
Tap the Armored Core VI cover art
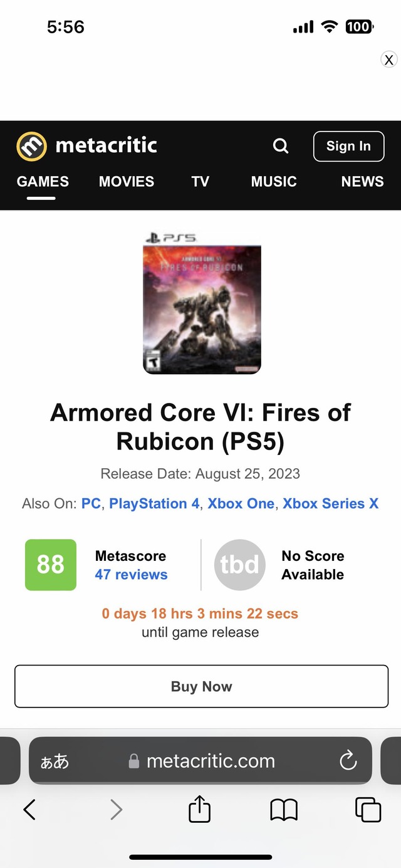pyautogui.click(x=202, y=310)
